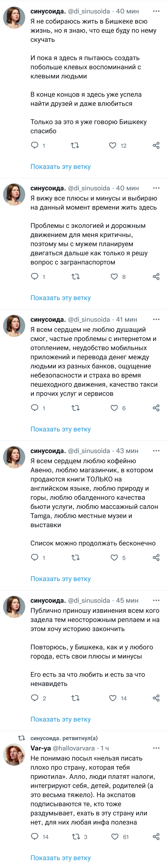Like Var-ya's tweet with 61 likes
The image size is (168, 868).
(x=115, y=837)
